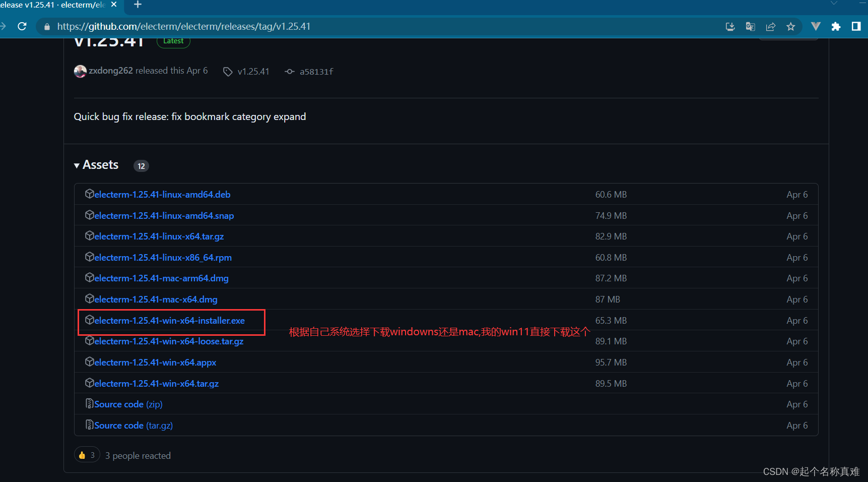Click the thumbs up reaction button
Image resolution: width=868 pixels, height=482 pixels.
tap(87, 455)
